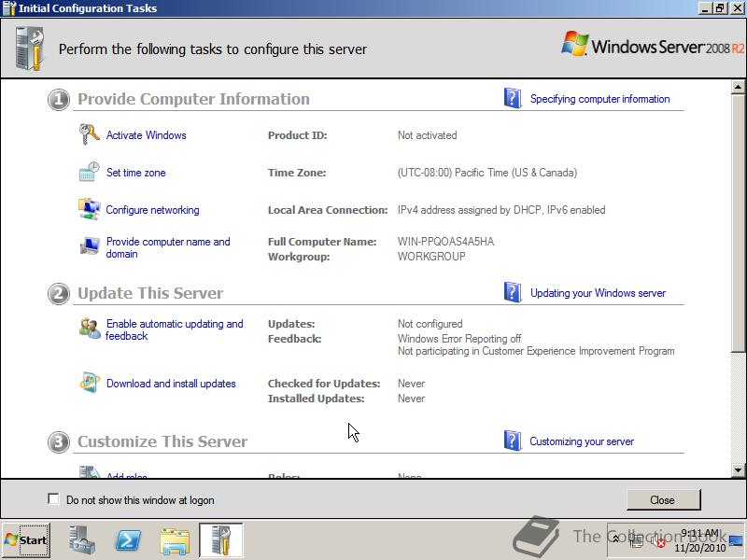Click the scrollbar down arrow
Image resolution: width=747 pixels, height=560 pixels.
738,470
